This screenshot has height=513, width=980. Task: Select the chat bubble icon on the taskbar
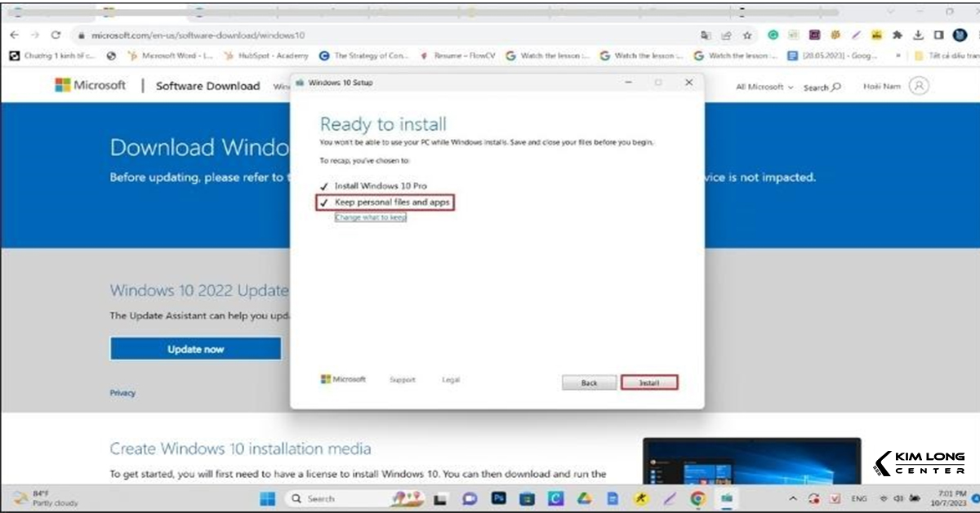(x=470, y=498)
